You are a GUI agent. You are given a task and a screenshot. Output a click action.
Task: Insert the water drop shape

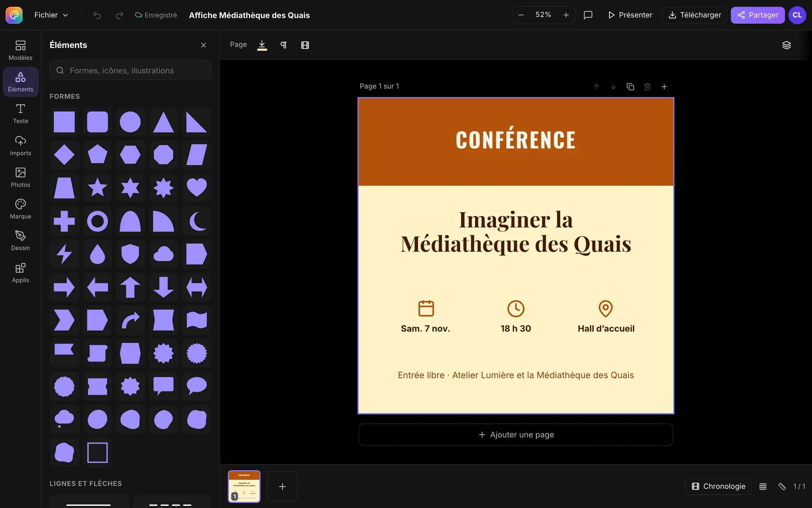tap(97, 254)
